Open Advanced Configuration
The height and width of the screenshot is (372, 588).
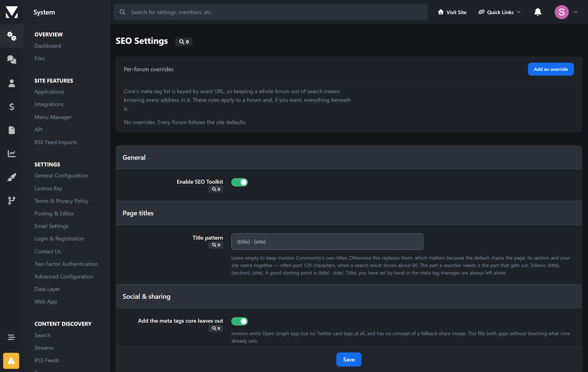pyautogui.click(x=64, y=276)
